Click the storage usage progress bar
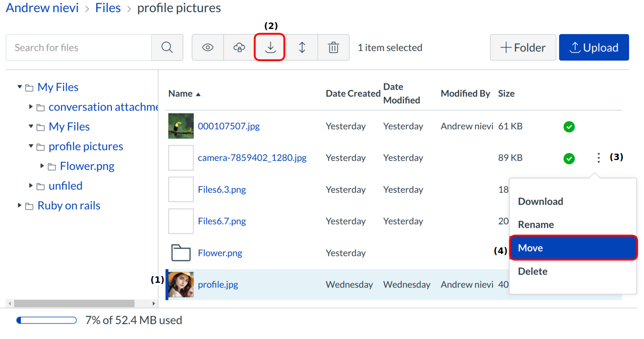Viewport: 644px width, 339px height. click(46, 320)
